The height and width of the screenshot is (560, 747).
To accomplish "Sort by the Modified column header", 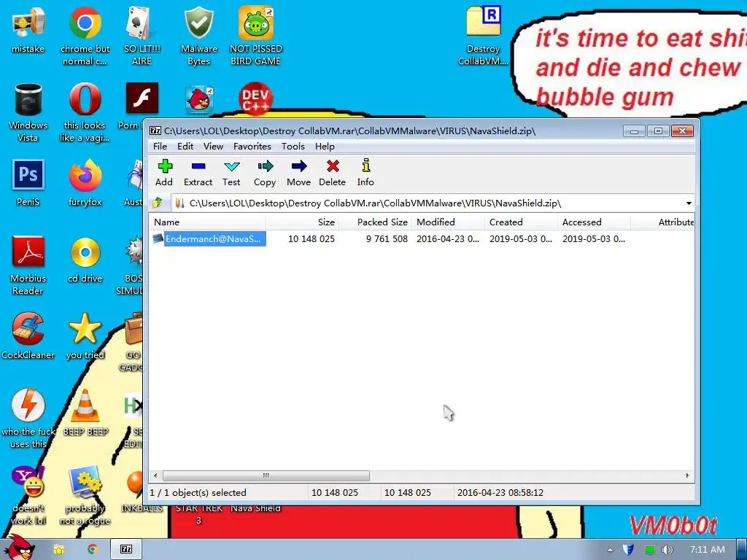I will point(448,222).
